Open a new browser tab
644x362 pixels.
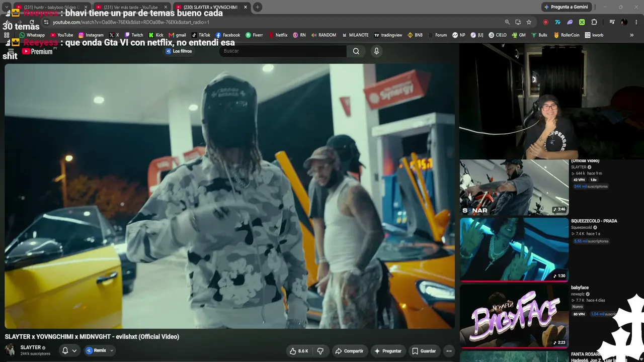258,7
